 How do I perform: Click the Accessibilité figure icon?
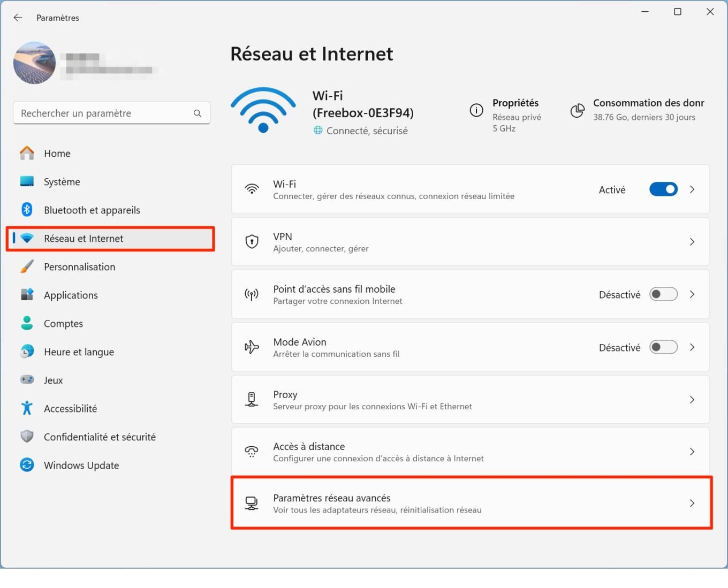coord(27,408)
